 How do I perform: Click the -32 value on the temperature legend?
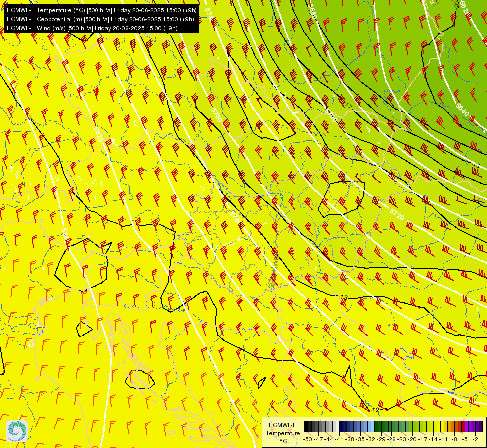coord(371,439)
